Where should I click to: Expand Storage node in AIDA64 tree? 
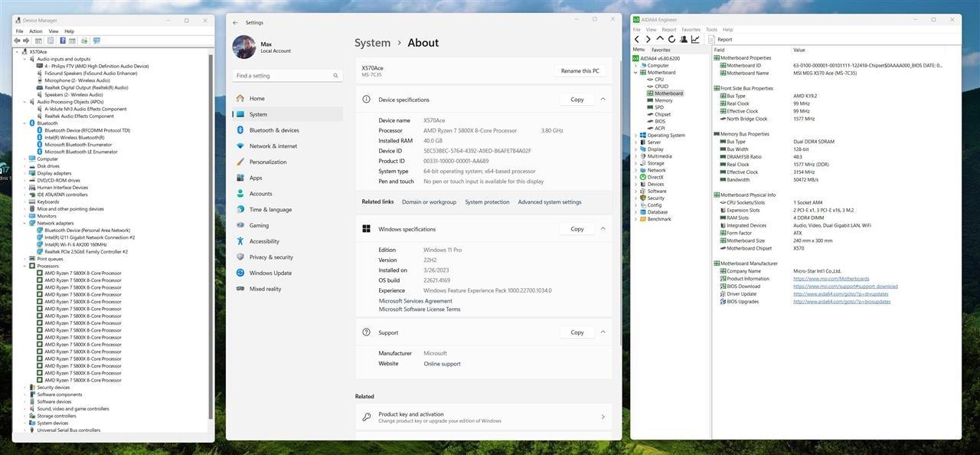click(x=635, y=163)
